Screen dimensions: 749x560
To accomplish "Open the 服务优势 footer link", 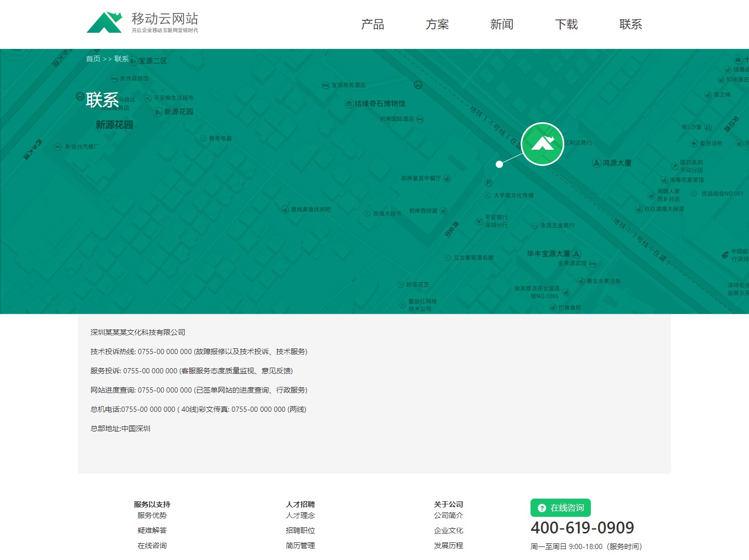I will pyautogui.click(x=152, y=515).
